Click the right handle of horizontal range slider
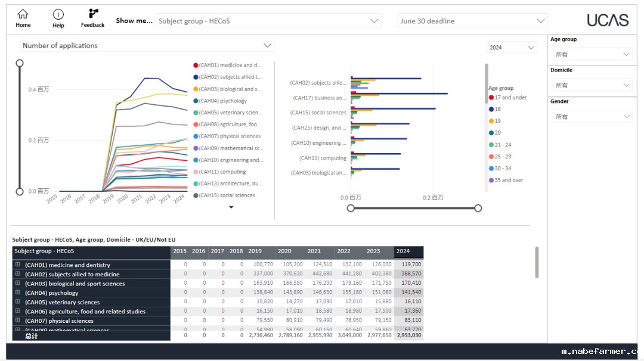 point(478,208)
